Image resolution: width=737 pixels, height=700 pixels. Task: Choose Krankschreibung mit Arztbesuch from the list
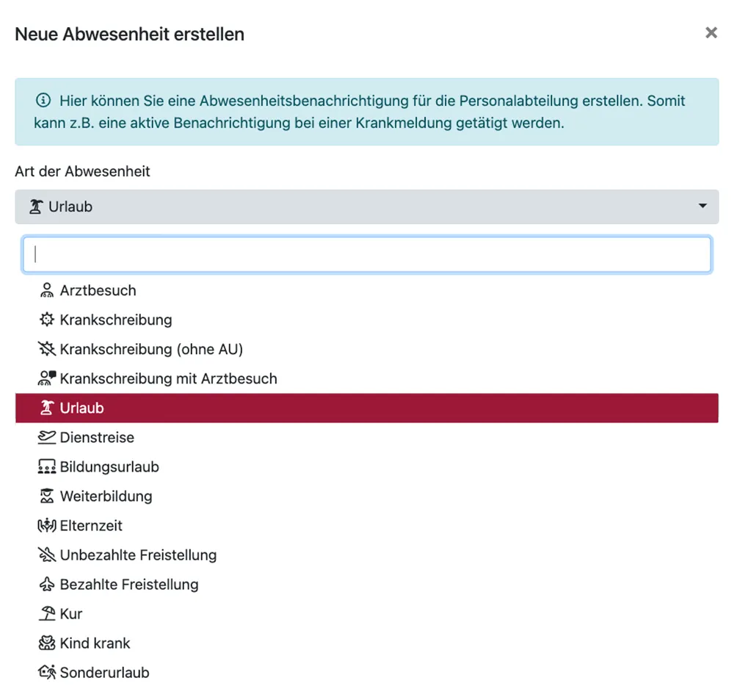(168, 379)
